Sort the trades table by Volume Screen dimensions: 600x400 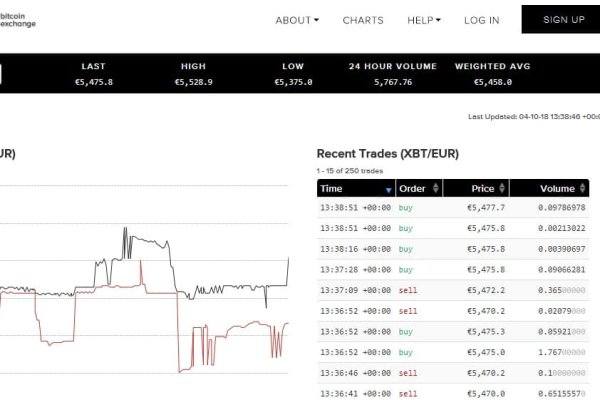pyautogui.click(x=557, y=188)
